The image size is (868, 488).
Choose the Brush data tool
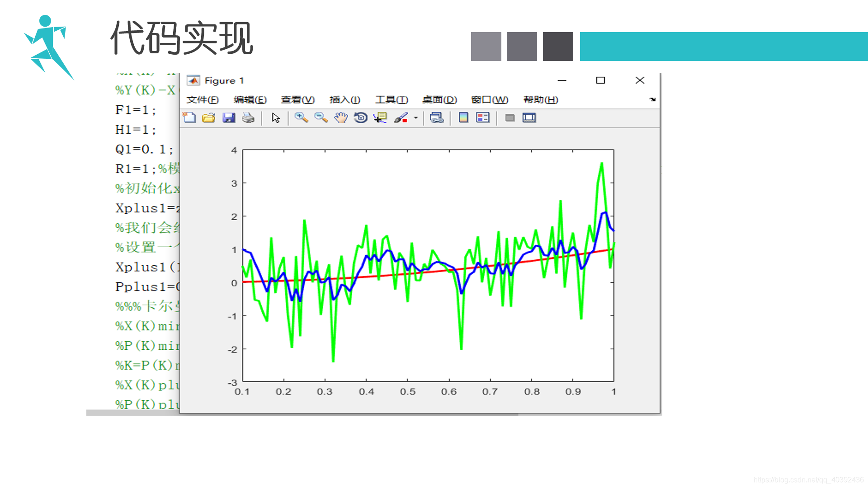tap(401, 118)
